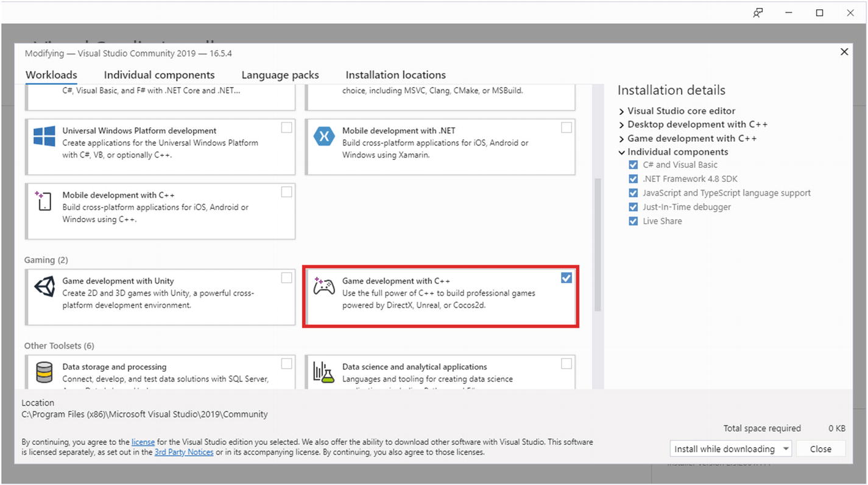Open the Language packs tab

click(x=280, y=75)
